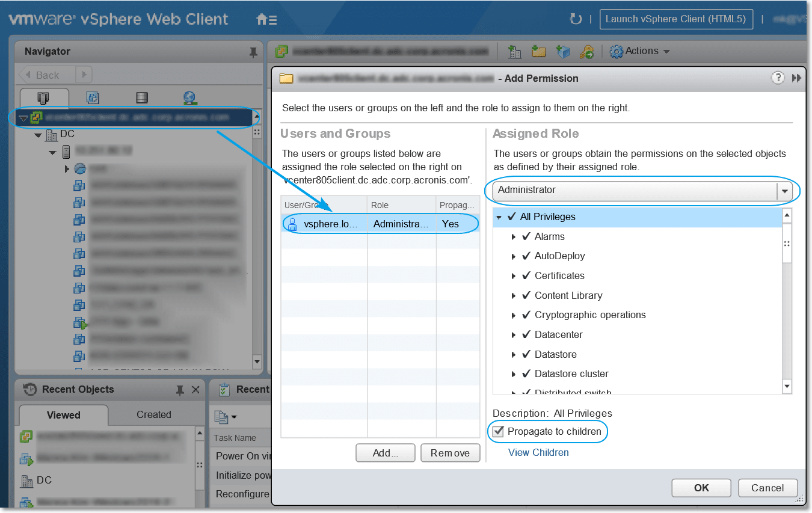Viewport: 812px width, 513px height.
Task: Open the View Children link
Action: click(538, 452)
